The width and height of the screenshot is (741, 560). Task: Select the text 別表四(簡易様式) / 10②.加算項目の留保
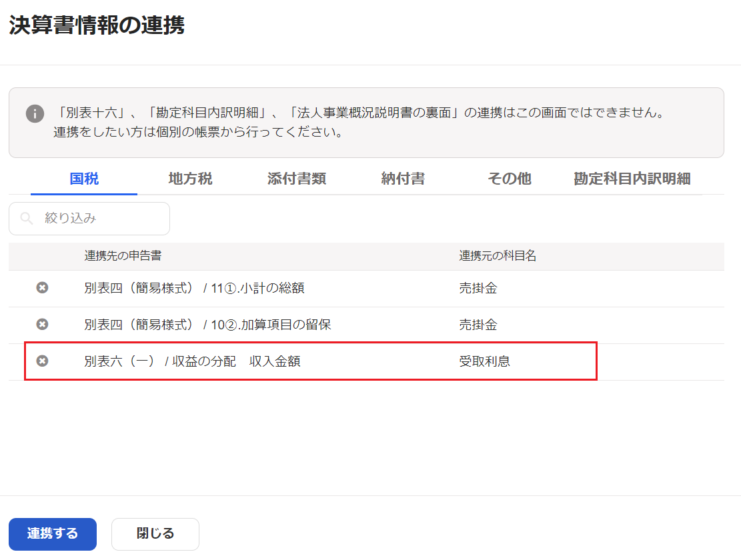click(x=207, y=325)
